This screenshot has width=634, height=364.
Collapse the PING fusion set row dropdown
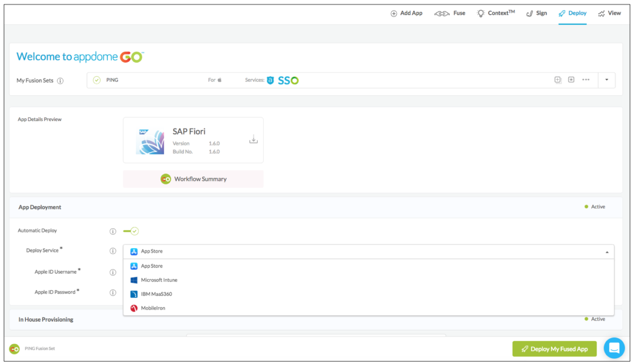click(x=607, y=80)
